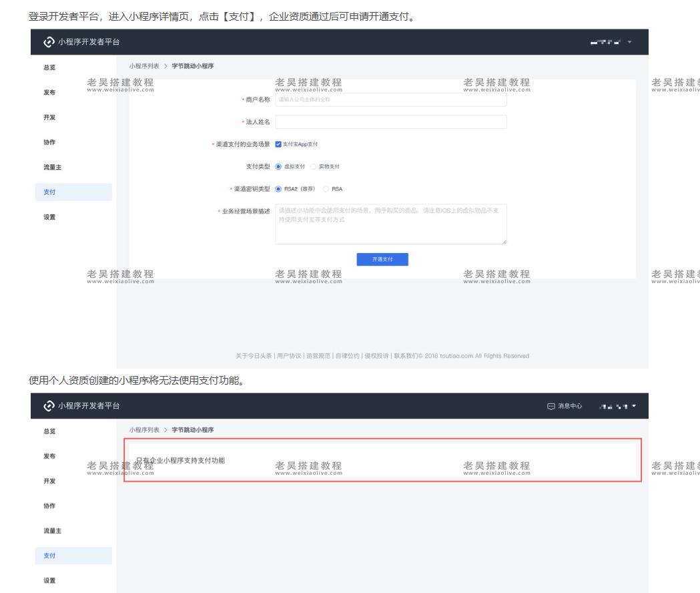This screenshot has height=593, width=700.
Task: Open 设置 in the sidebar
Action: point(49,216)
